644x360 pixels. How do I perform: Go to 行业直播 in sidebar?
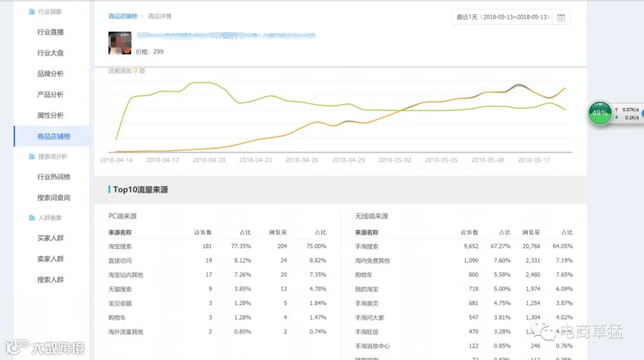pos(51,32)
